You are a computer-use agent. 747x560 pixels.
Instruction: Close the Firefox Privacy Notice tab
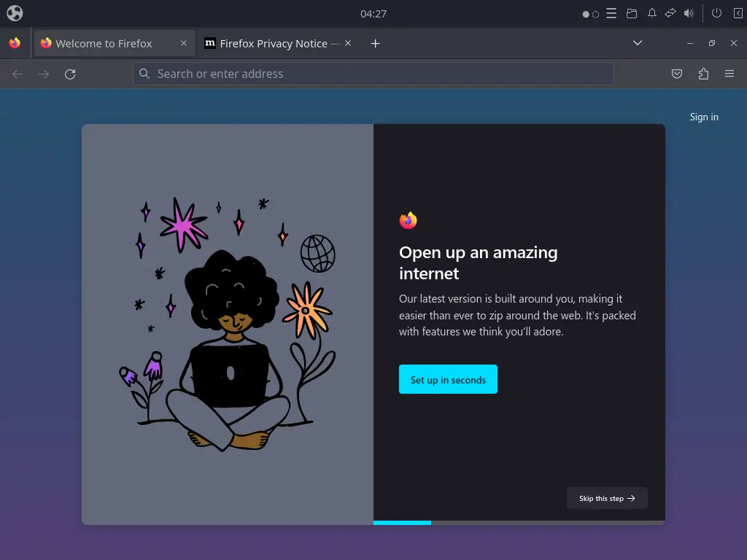(x=348, y=43)
